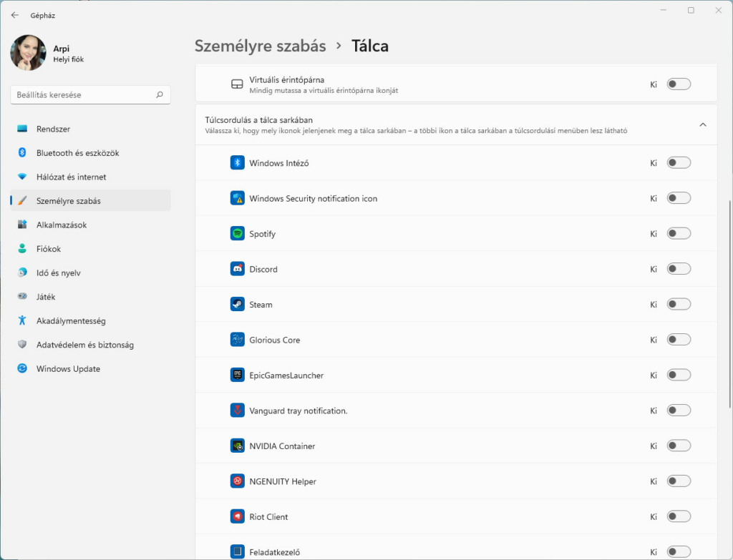
Task: Turn on the Windows Intéző toggle
Action: (679, 163)
